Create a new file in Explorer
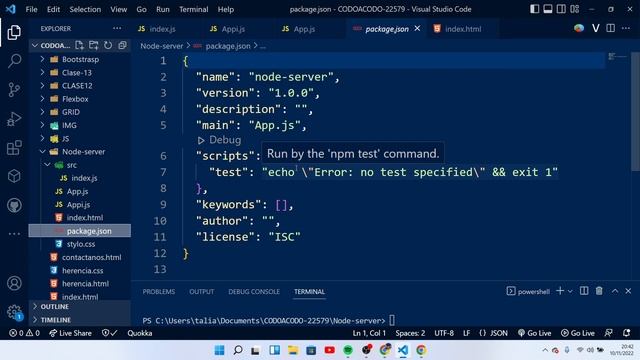Screen dimensions: 640x360 tap(80, 45)
